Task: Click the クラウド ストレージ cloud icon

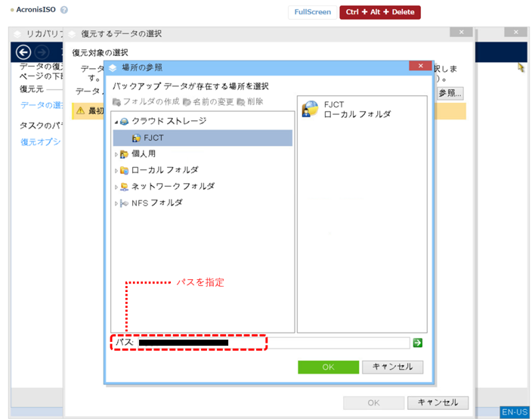Action: click(124, 121)
